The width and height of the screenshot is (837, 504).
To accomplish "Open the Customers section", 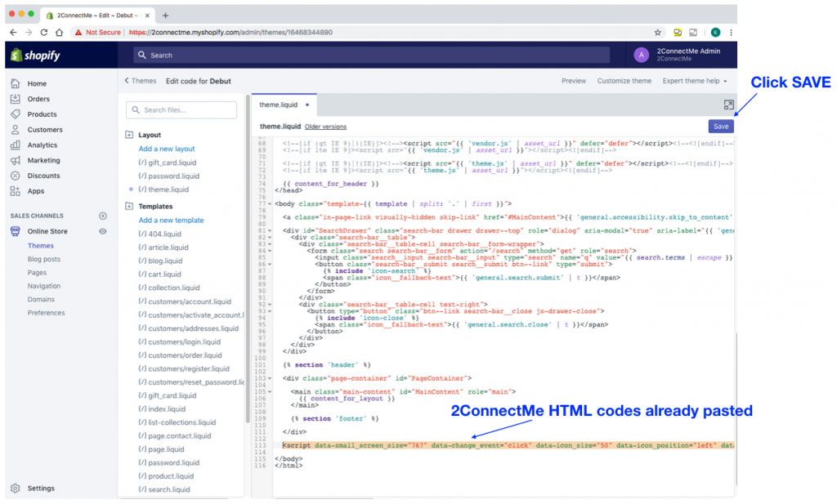I will [x=45, y=130].
